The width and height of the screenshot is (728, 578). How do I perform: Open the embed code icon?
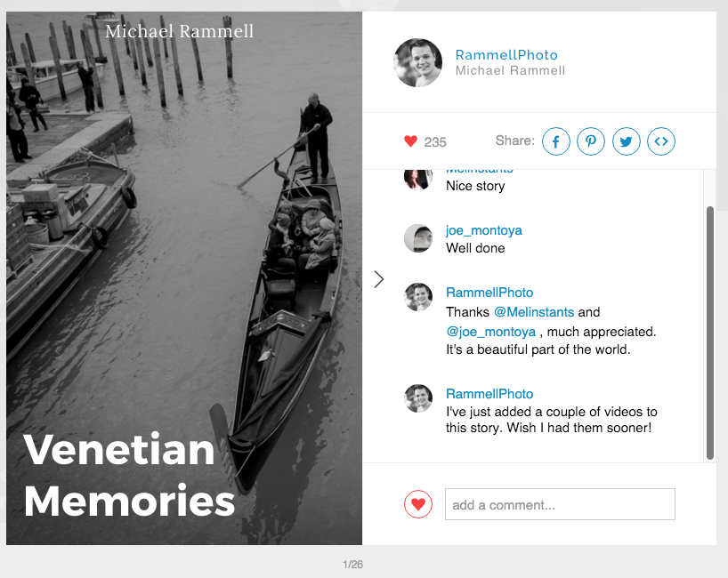point(661,141)
